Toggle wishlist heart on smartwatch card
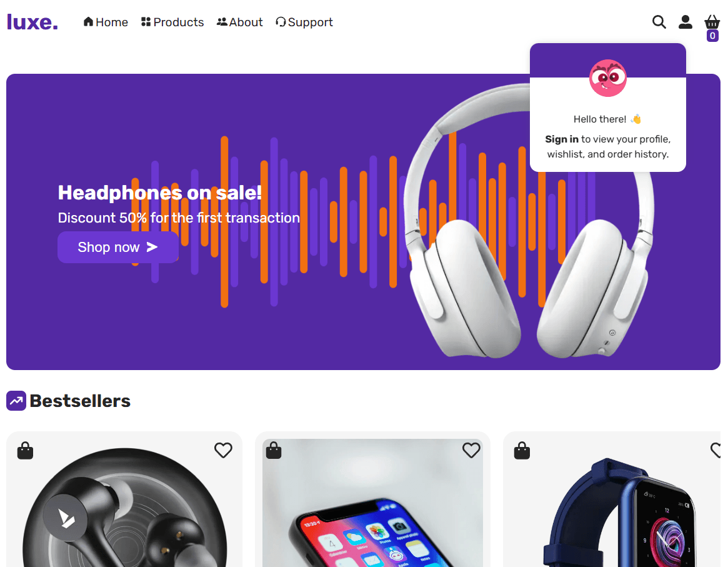The height and width of the screenshot is (567, 728). pyautogui.click(x=716, y=450)
